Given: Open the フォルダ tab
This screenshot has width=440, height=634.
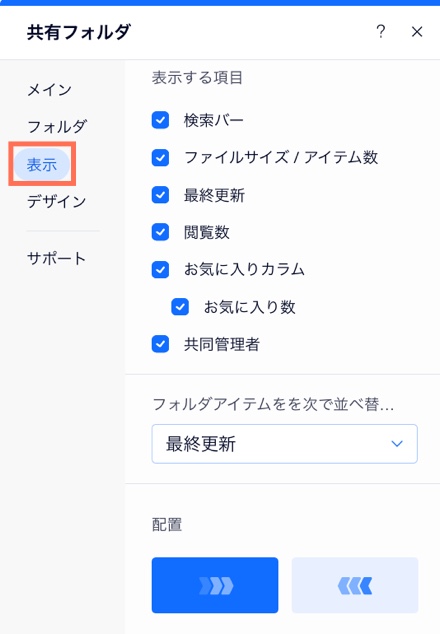Looking at the screenshot, I should click(x=57, y=127).
